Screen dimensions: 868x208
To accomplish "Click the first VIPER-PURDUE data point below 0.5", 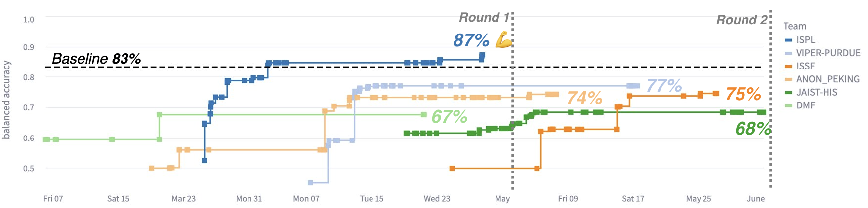I will pos(310,183).
